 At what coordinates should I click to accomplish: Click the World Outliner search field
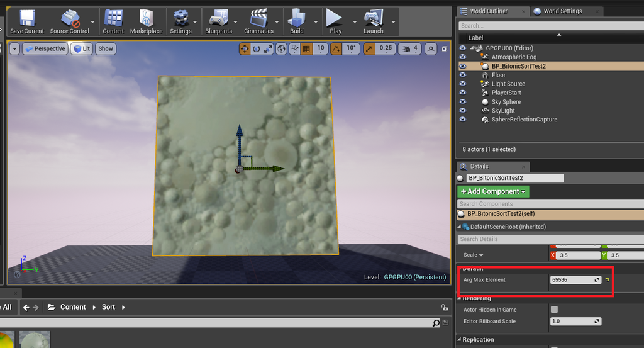551,26
